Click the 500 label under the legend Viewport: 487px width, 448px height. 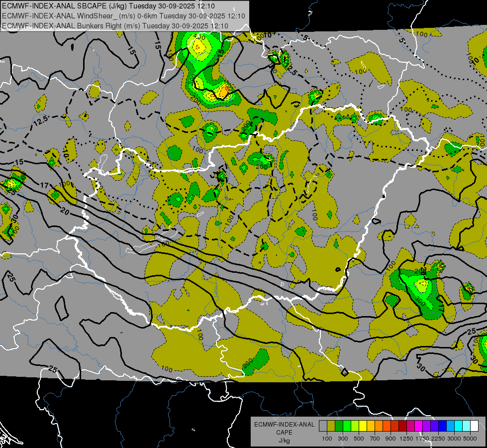[359, 439]
